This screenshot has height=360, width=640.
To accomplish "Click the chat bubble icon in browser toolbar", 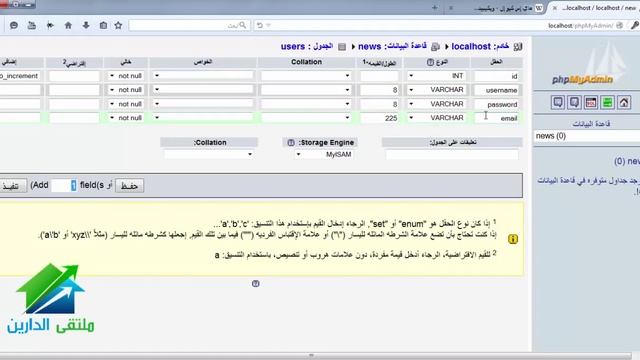I will tap(13, 25).
